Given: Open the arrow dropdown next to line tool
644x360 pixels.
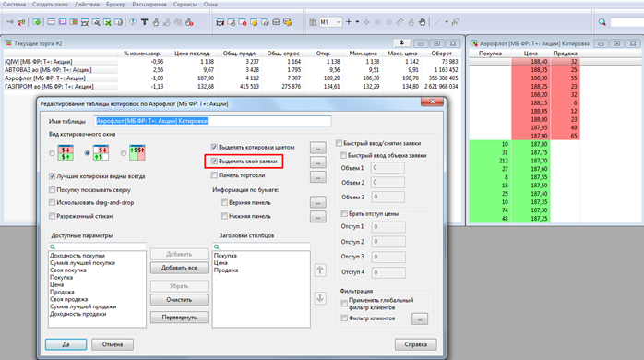Looking at the screenshot, I should pos(447,22).
